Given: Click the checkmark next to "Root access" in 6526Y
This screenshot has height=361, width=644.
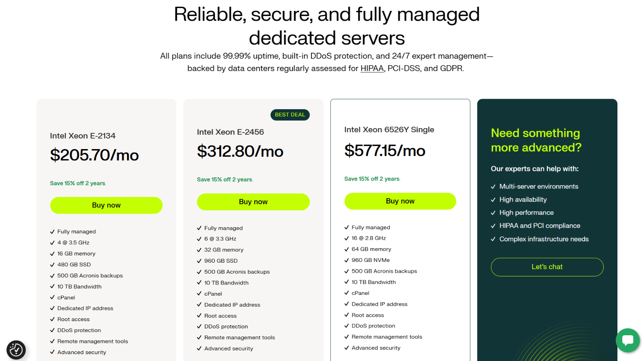Looking at the screenshot, I should tap(347, 315).
